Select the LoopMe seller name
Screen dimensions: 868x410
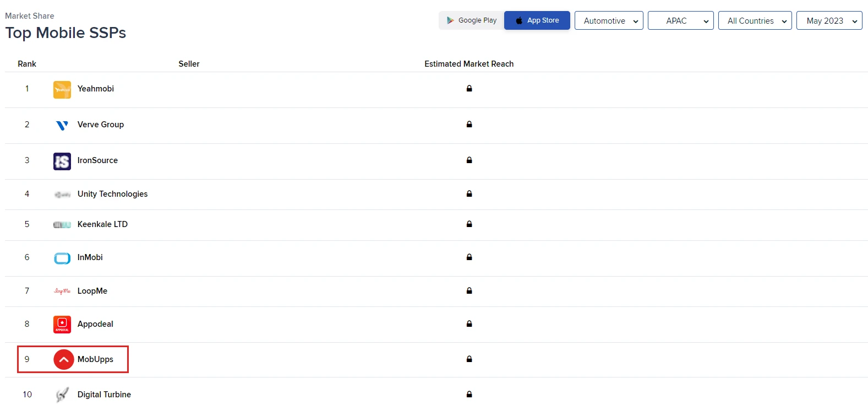coord(92,291)
